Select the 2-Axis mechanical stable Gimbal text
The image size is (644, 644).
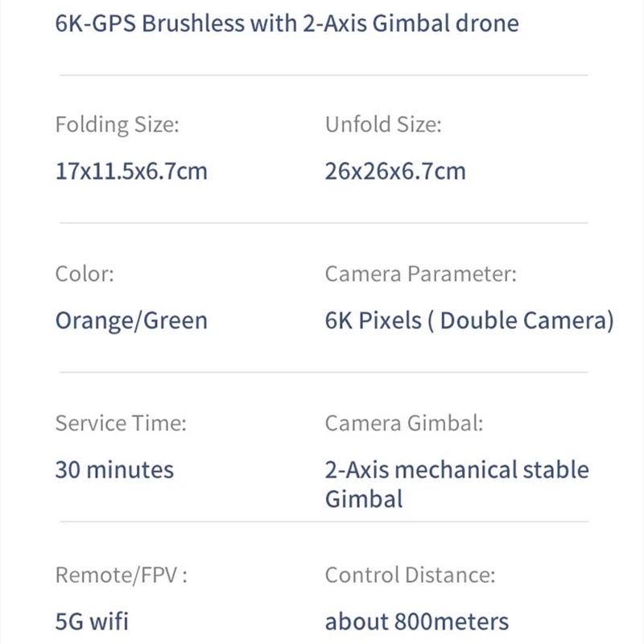[456, 484]
